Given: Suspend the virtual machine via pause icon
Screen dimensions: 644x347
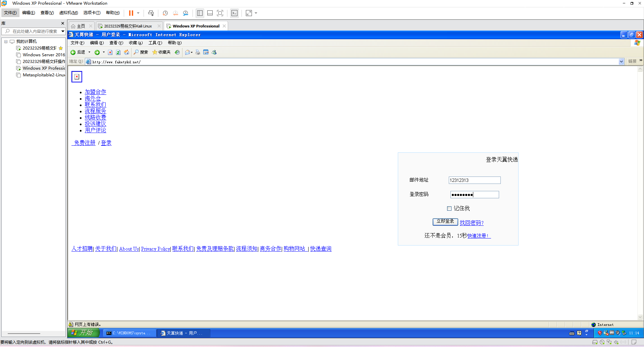Looking at the screenshot, I should point(131,13).
